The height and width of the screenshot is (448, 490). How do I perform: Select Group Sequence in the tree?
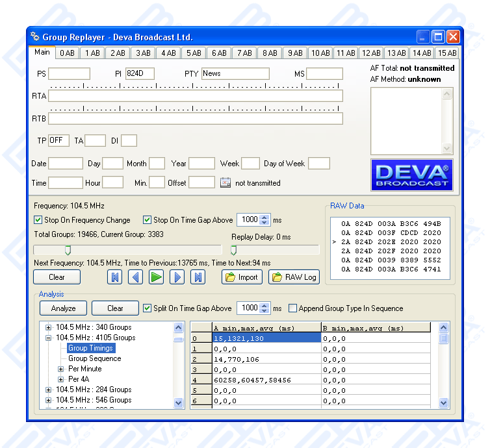[94, 358]
